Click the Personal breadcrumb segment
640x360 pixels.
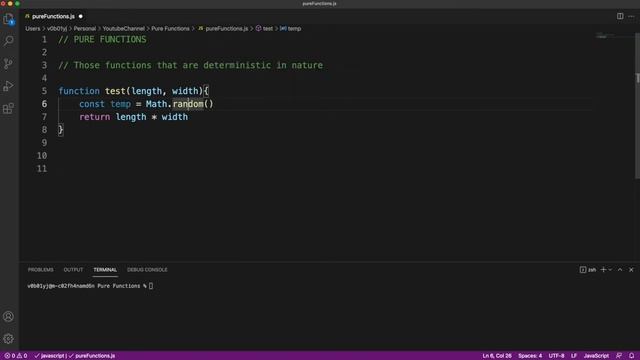click(x=84, y=29)
